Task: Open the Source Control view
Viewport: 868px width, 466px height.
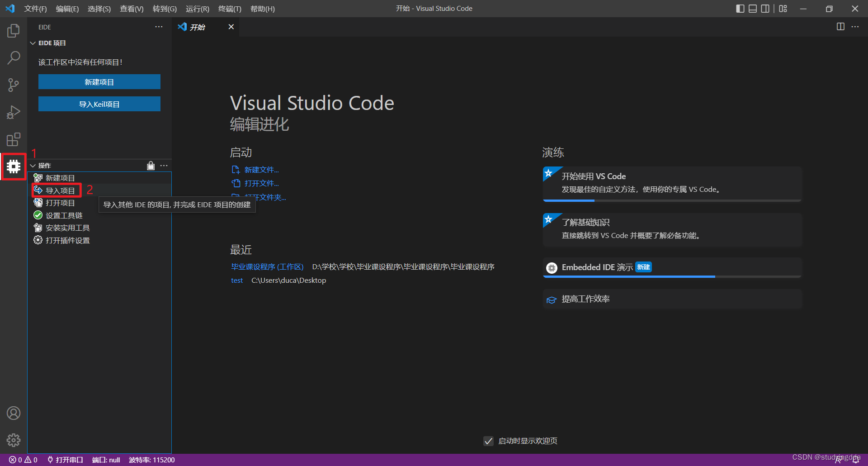Action: pyautogui.click(x=14, y=85)
